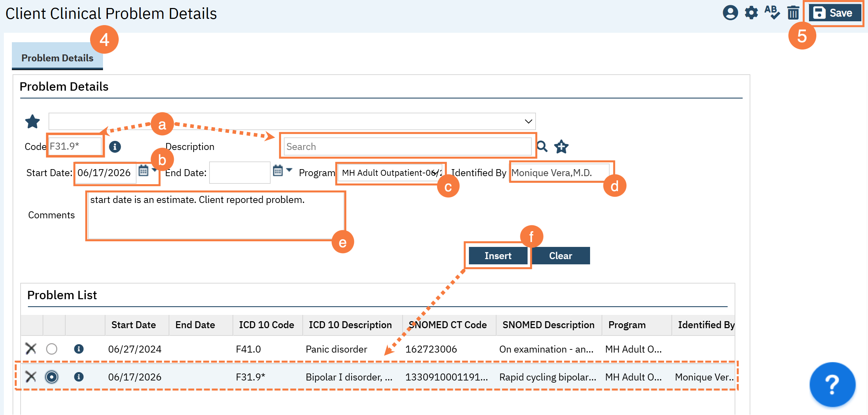
Task: Show info for Panic disorder row
Action: pos(79,349)
